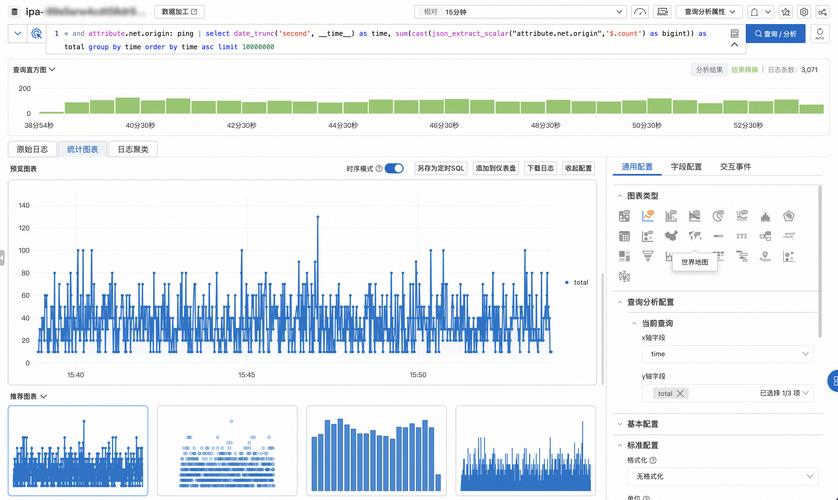
Task: Toggle the 时序模式 switch
Action: [394, 169]
